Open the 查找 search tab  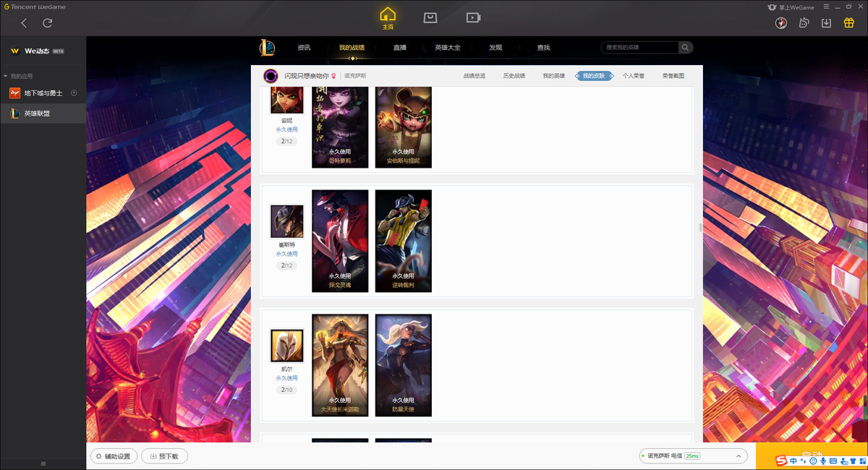[543, 48]
